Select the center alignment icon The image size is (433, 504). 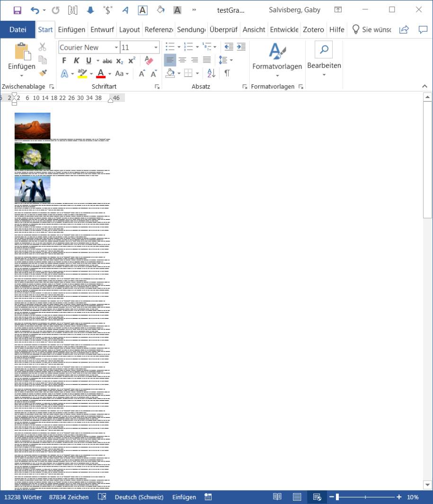point(183,60)
